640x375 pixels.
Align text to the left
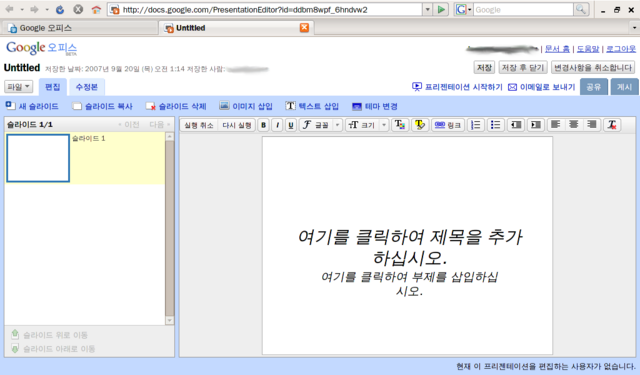[555, 125]
